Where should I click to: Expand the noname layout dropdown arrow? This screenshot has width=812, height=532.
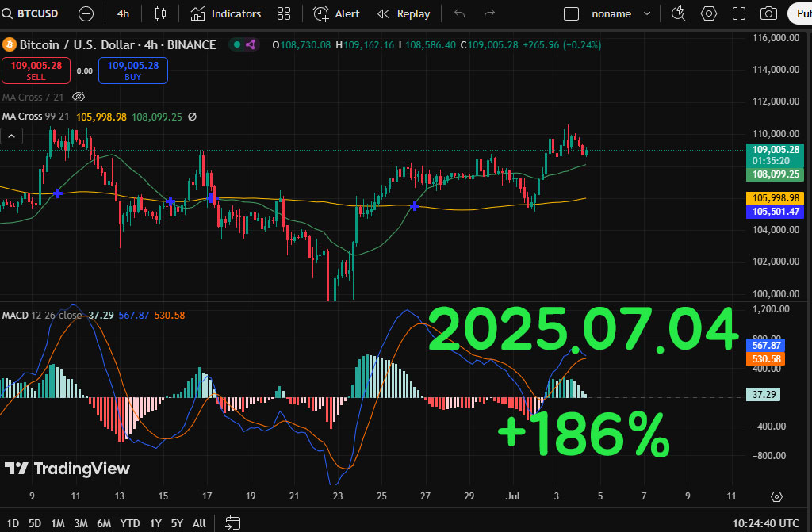(x=647, y=14)
